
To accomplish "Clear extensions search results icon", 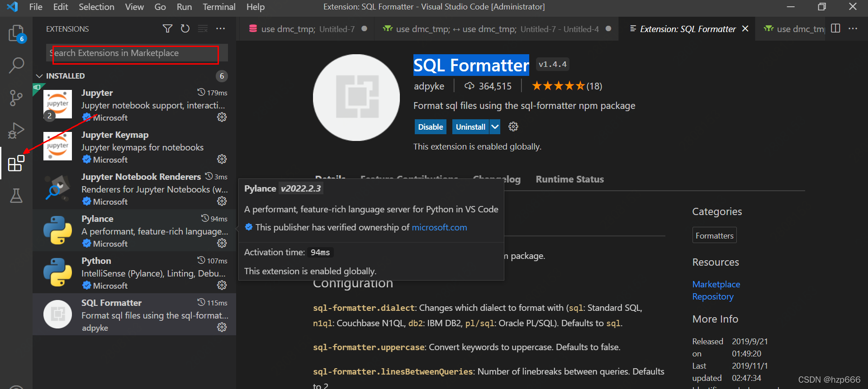I will (x=203, y=29).
